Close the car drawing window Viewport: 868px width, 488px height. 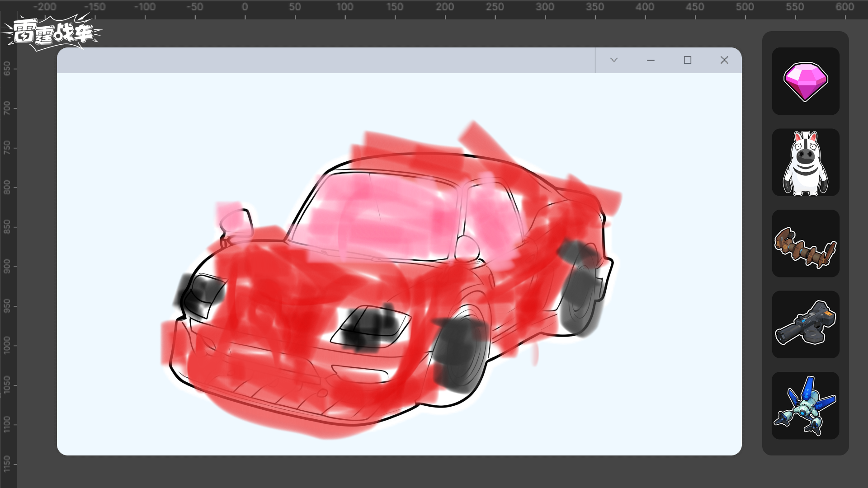724,60
